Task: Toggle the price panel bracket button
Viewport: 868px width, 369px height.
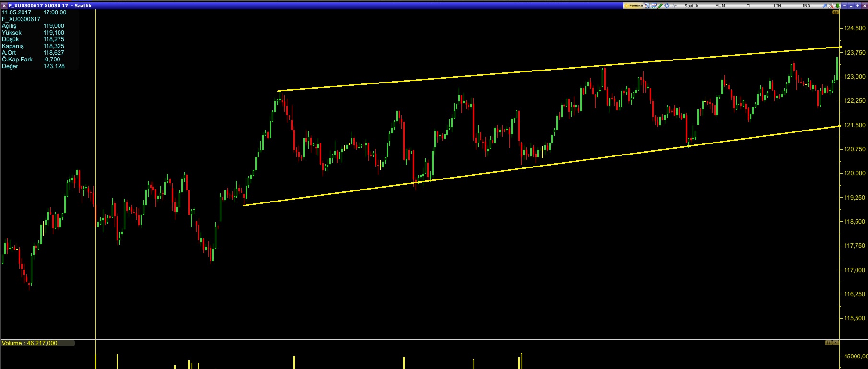Action: point(835,12)
